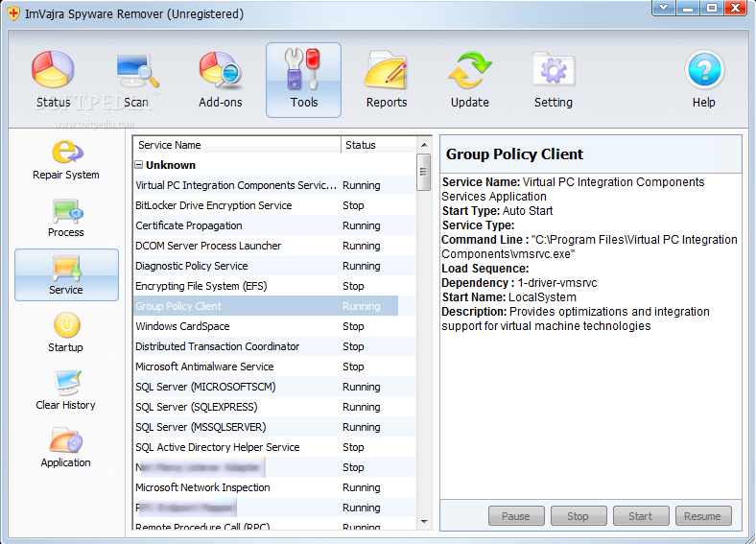Select SQL Server (MSSQLSERVER) row

(274, 427)
